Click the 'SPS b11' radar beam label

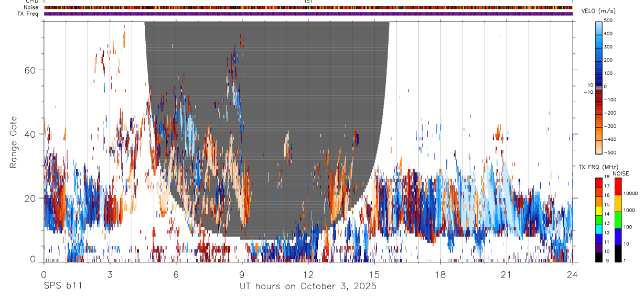[x=62, y=286]
